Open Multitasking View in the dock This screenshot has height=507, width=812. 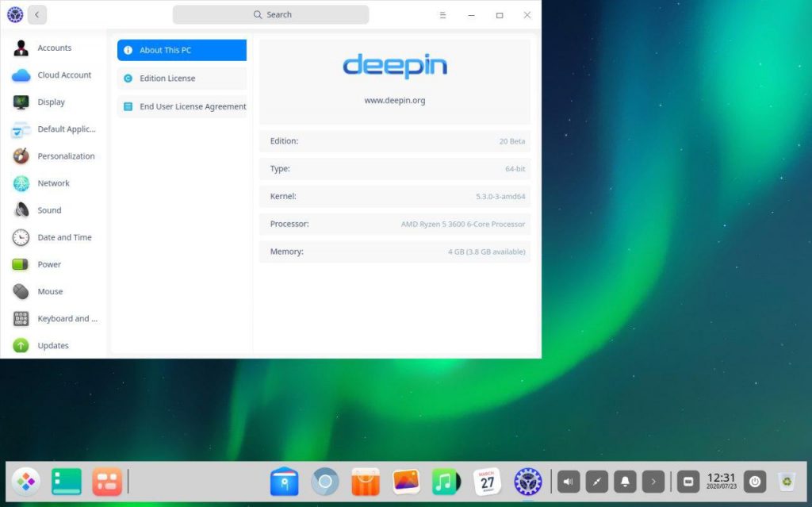107,482
